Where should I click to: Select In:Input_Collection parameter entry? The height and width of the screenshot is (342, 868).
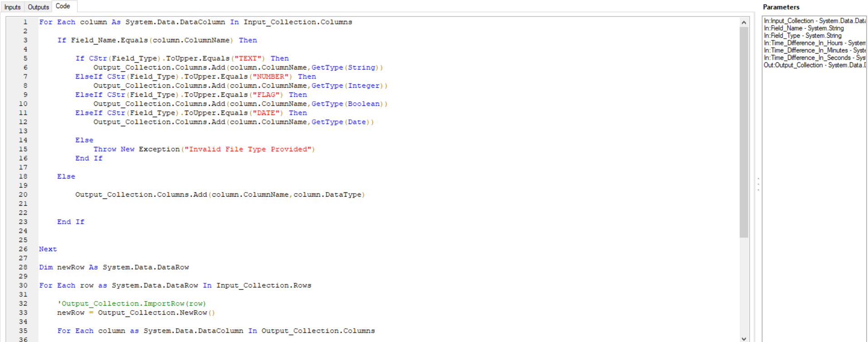pyautogui.click(x=814, y=21)
